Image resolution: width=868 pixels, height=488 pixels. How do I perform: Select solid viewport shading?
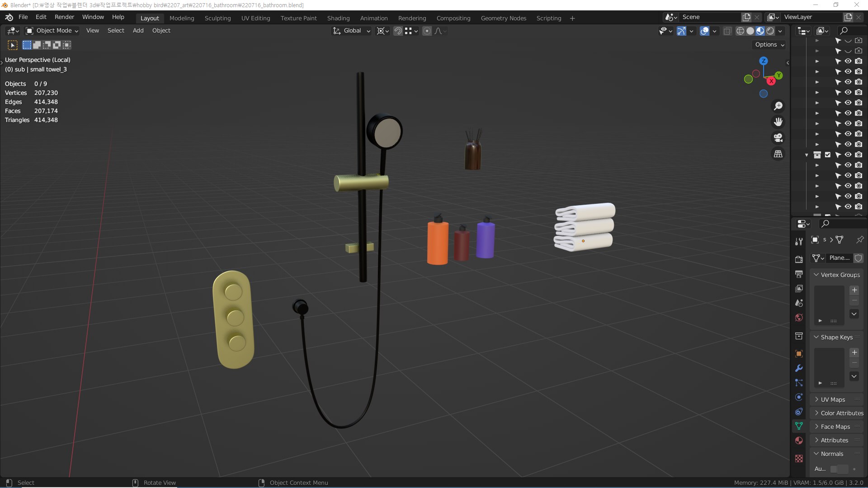point(750,31)
